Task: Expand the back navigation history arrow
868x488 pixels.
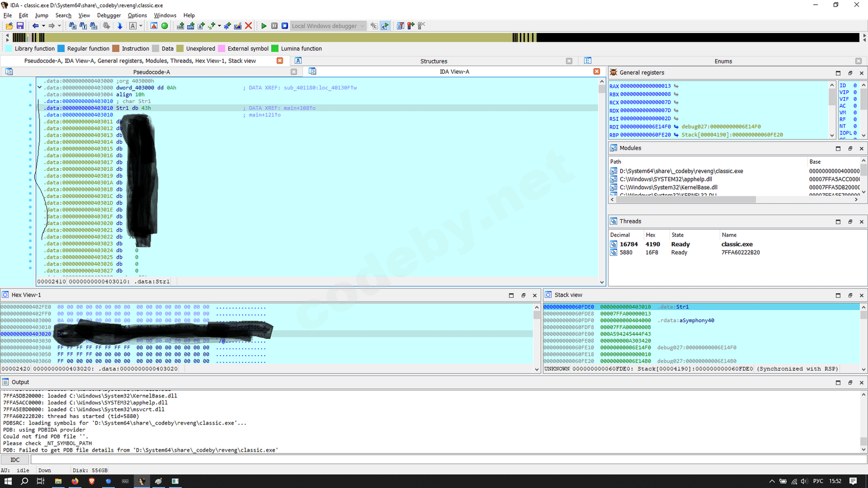Action: (x=43, y=26)
